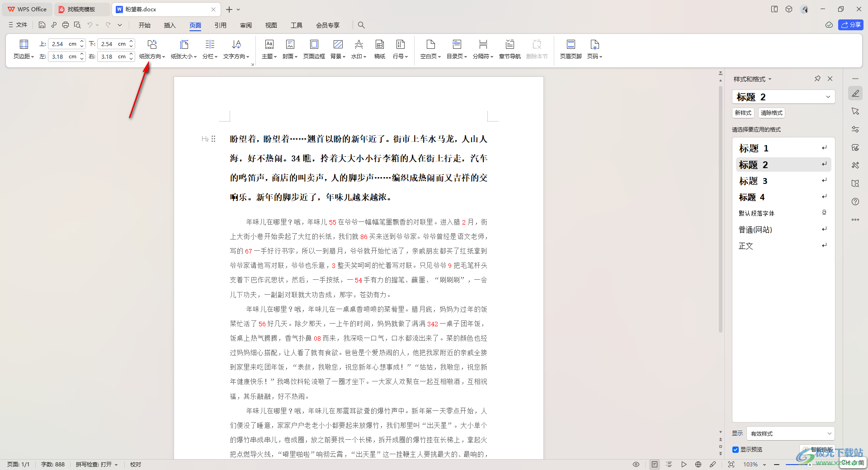Toggle writing mode pen icon in status bar
Image resolution: width=868 pixels, height=470 pixels.
(713, 464)
